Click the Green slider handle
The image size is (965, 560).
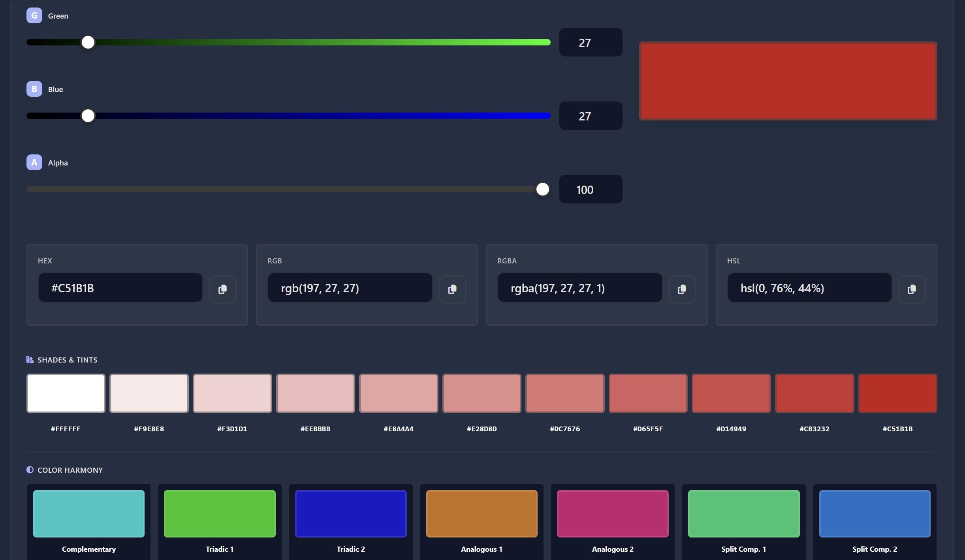tap(88, 42)
